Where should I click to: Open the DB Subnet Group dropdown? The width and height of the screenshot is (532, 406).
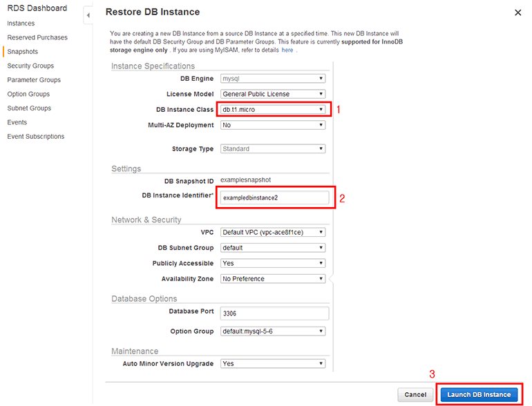pos(272,248)
